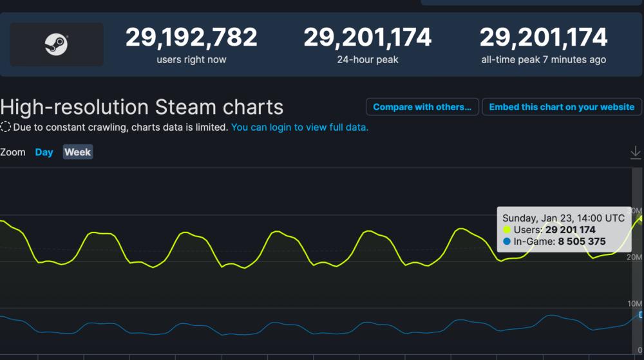644x360 pixels.
Task: Click 'Embed this chart on your website'
Action: click(x=562, y=107)
